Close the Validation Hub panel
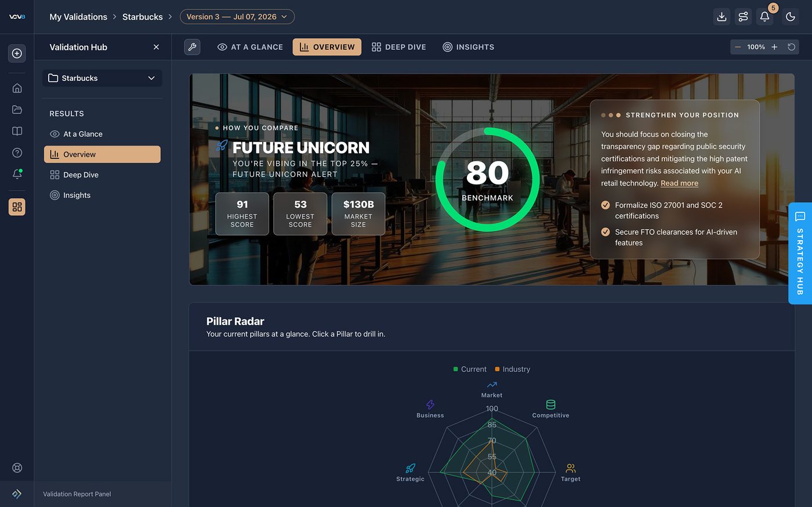Image resolution: width=812 pixels, height=507 pixels. tap(156, 47)
